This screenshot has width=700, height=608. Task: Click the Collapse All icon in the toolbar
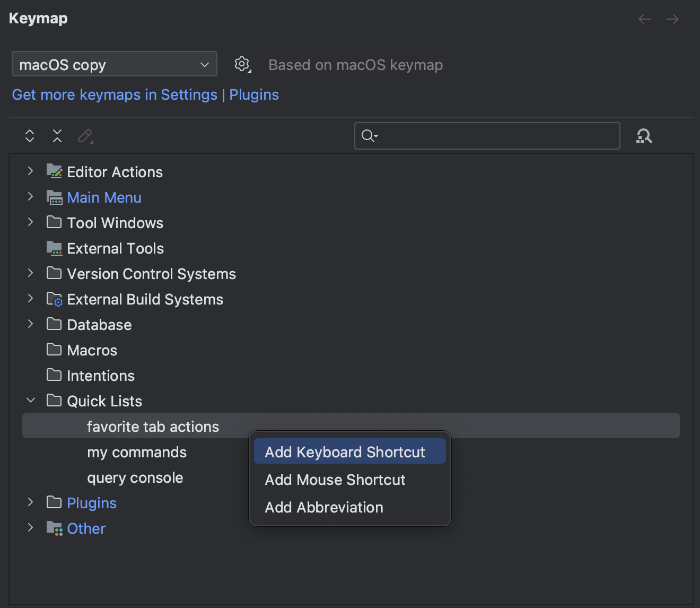(x=57, y=136)
